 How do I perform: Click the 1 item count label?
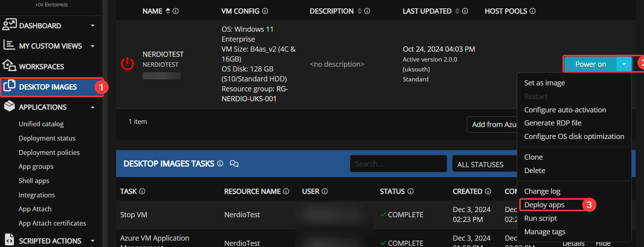[x=138, y=122]
